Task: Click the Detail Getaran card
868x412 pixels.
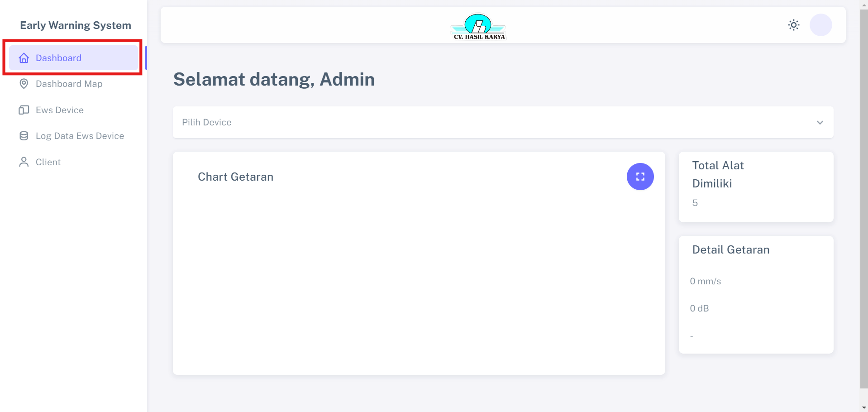Action: click(756, 294)
